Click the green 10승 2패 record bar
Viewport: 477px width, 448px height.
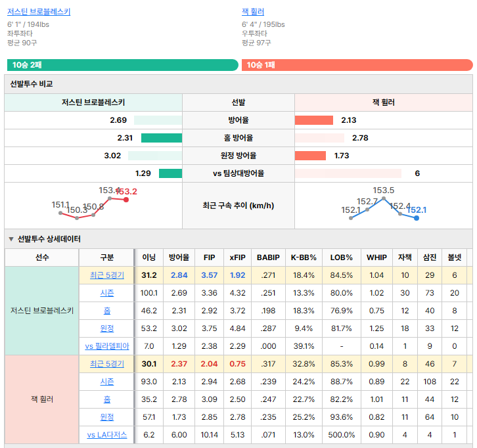[x=123, y=65]
